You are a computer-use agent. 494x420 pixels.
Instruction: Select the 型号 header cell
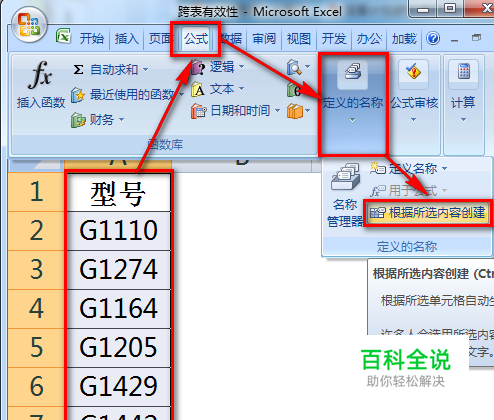point(118,192)
